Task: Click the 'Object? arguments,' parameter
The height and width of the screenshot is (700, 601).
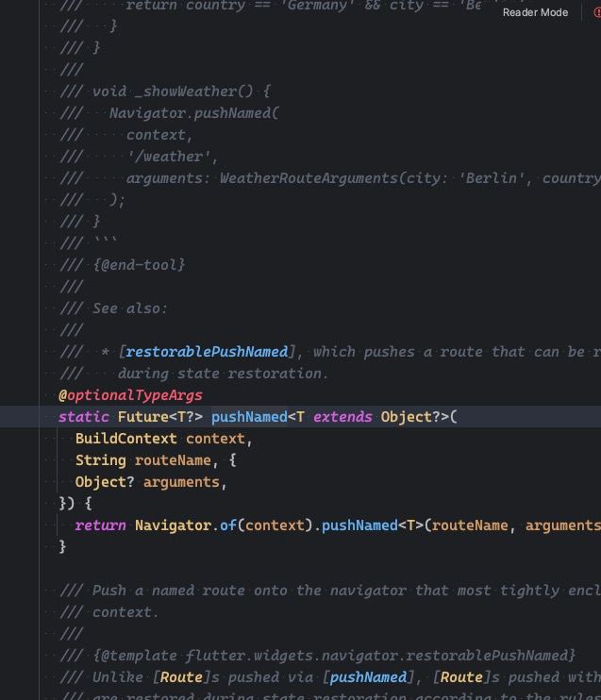Action: pyautogui.click(x=151, y=482)
